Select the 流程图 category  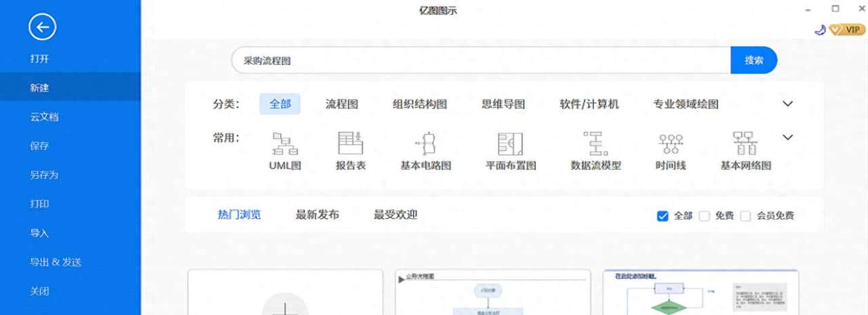(342, 104)
